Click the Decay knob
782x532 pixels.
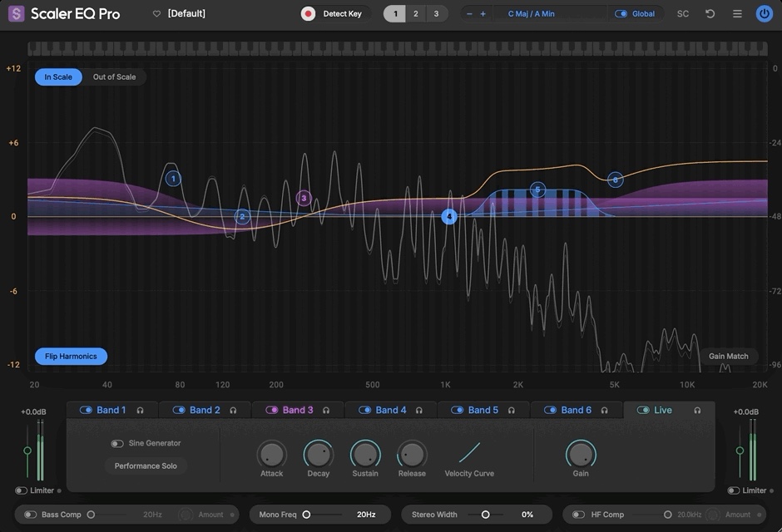click(318, 455)
